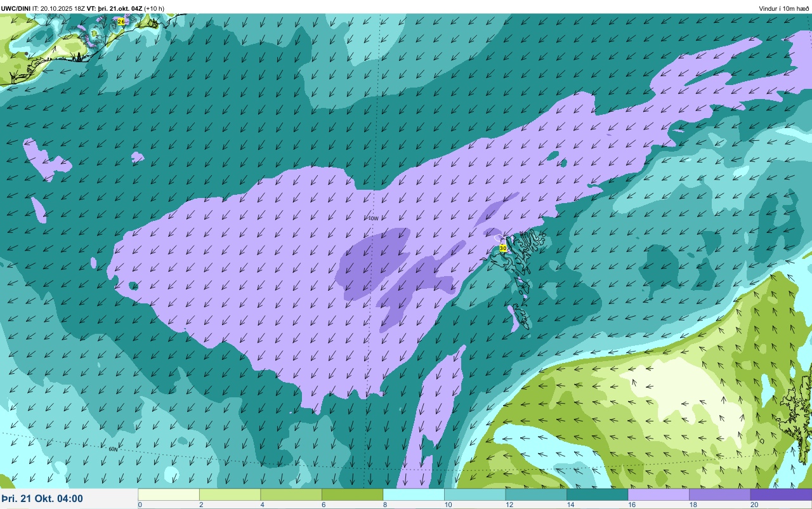
Task: Click the yellow wind marker labeled 26
Action: coord(121,22)
